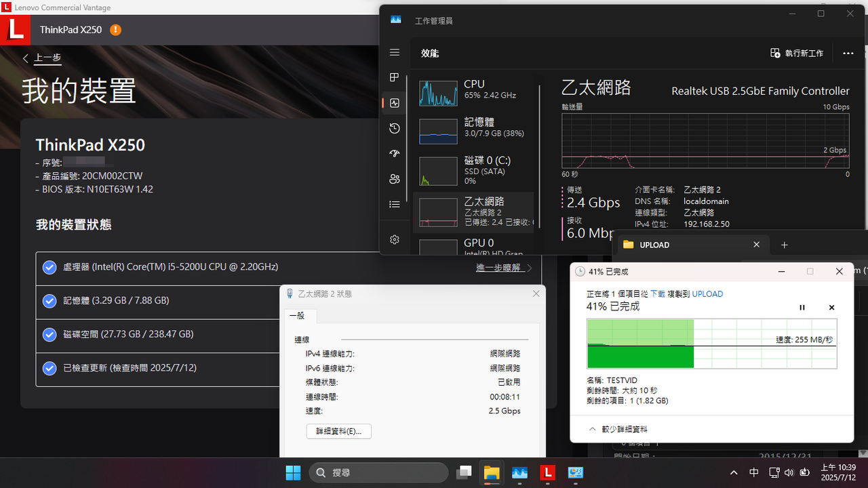The width and height of the screenshot is (868, 488).
Task: Open Users page icon in Task Manager
Action: pos(395,179)
